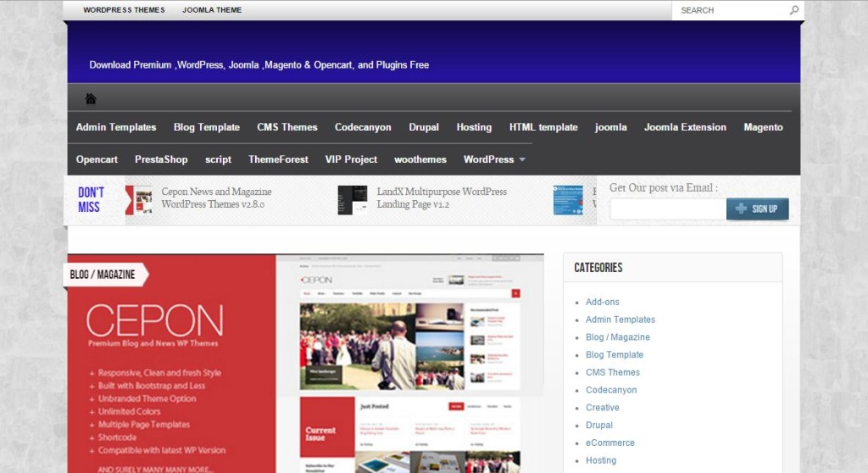Click the Sign Up button
The image size is (868, 473).
(x=757, y=209)
